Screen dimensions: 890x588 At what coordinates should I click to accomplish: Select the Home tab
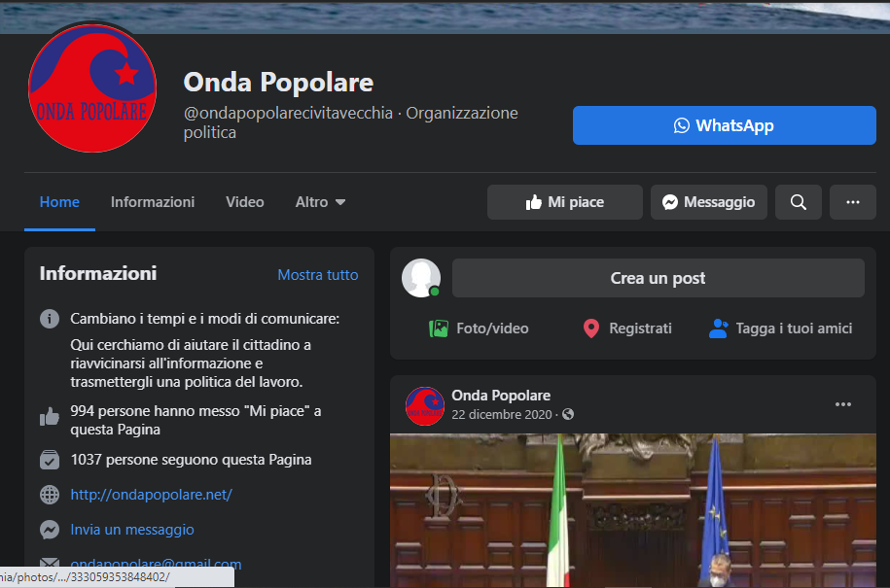(59, 202)
